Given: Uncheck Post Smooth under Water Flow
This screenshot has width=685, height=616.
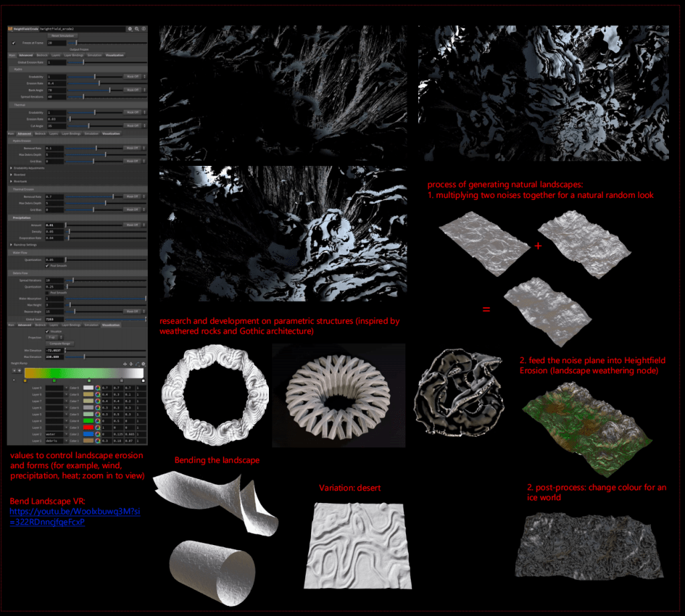Looking at the screenshot, I should [x=47, y=266].
